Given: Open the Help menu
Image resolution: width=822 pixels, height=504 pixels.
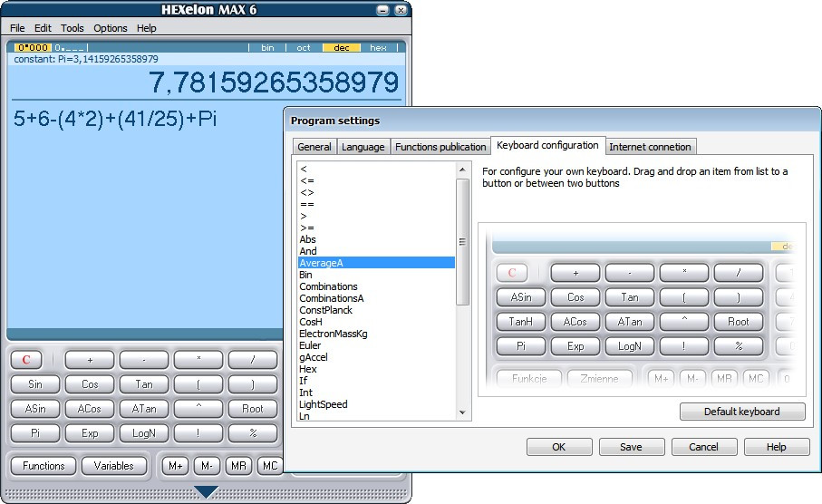Looking at the screenshot, I should [x=146, y=28].
